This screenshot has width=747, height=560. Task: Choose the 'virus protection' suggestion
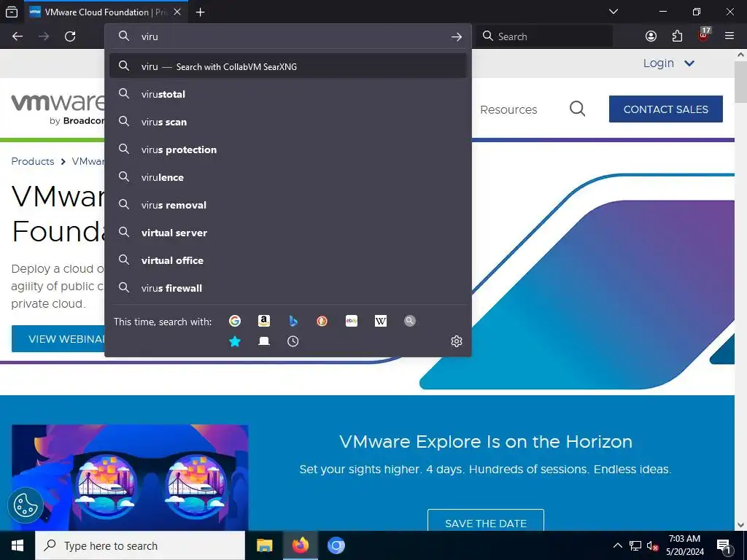[x=287, y=149]
